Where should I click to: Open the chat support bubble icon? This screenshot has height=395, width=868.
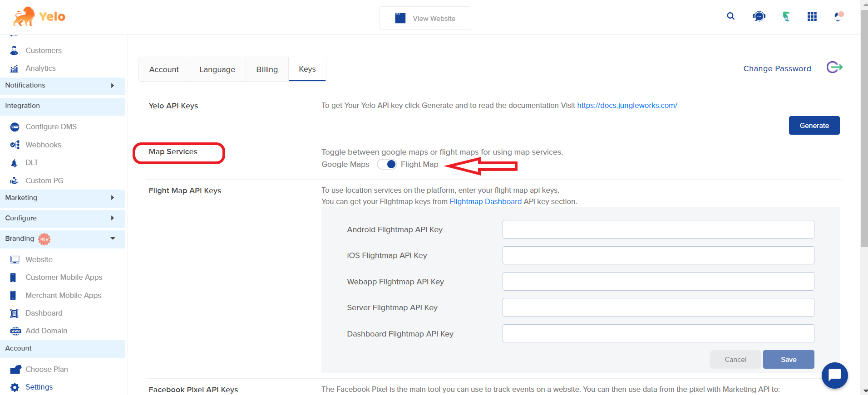pos(759,17)
